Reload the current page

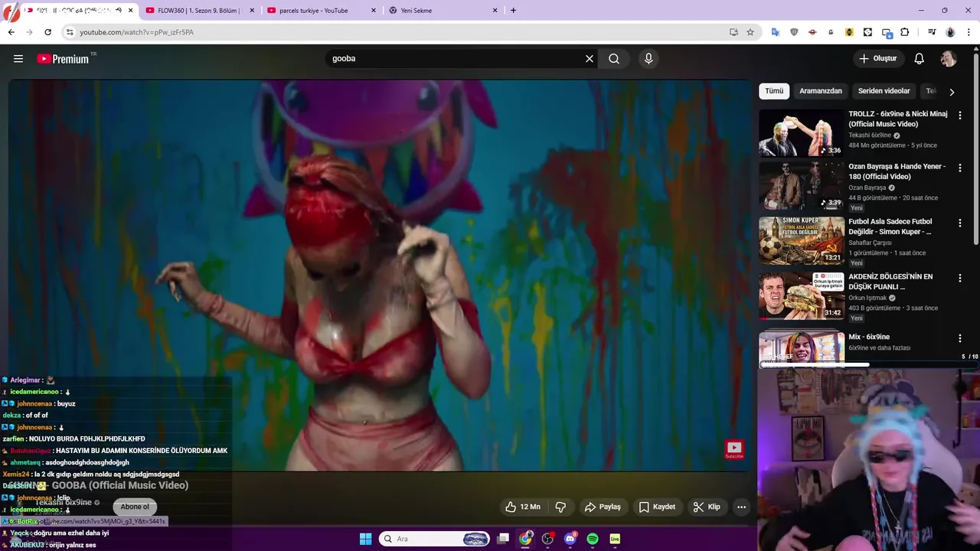(47, 32)
